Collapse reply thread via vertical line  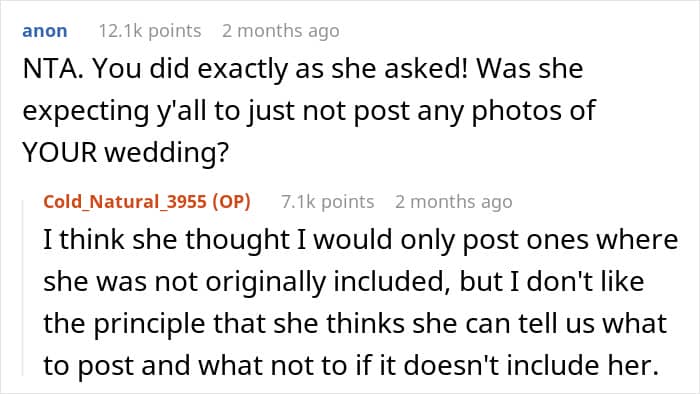[23, 288]
